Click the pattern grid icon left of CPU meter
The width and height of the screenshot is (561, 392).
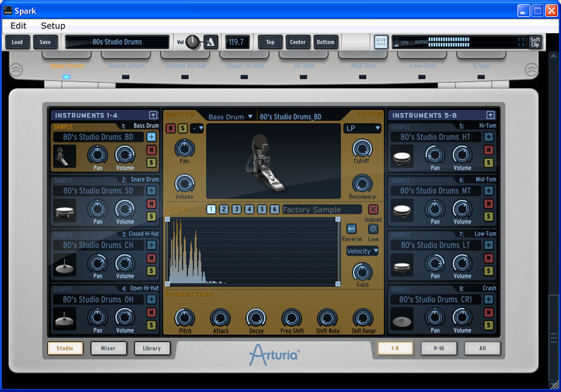[x=381, y=42]
